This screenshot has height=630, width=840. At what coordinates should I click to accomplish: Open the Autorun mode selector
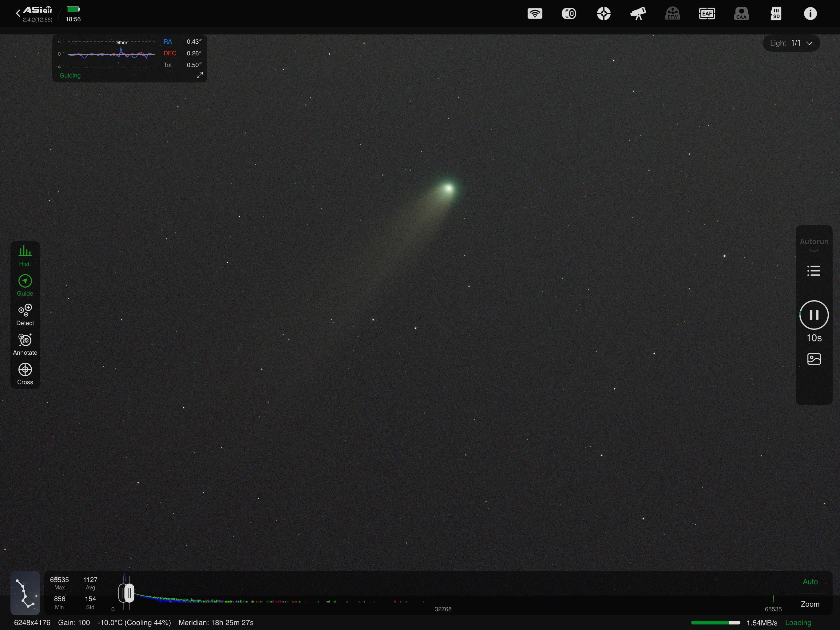tap(814, 243)
